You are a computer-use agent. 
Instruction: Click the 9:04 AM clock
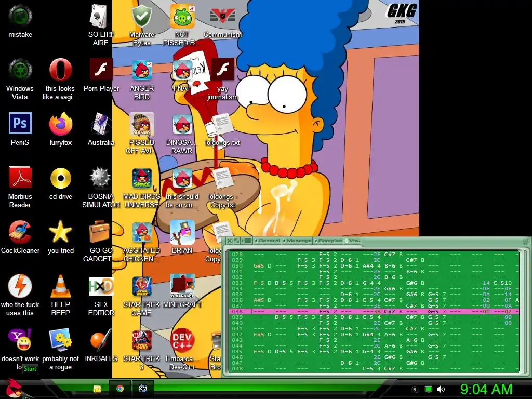[x=486, y=389]
